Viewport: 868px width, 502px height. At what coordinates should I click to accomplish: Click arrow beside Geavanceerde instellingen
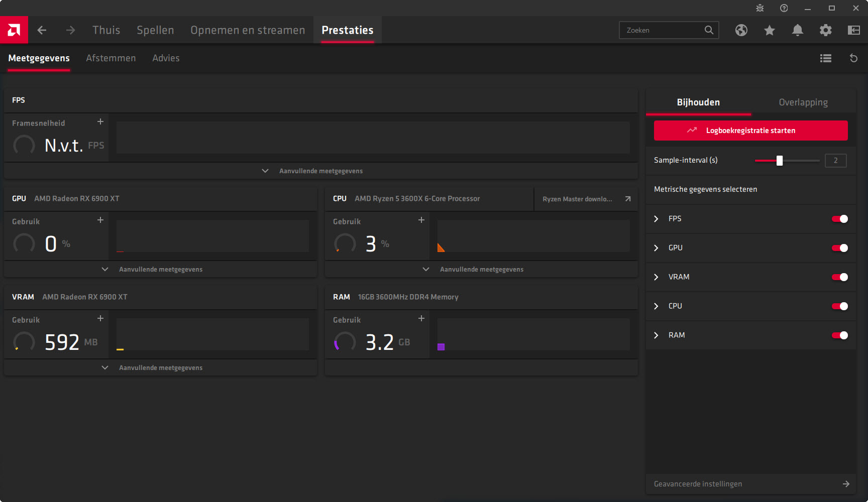click(x=846, y=484)
